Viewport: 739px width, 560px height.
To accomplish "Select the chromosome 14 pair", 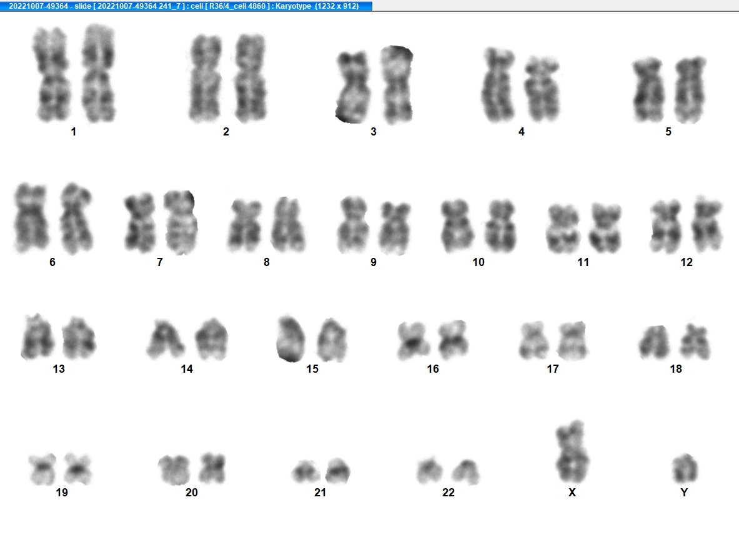I will (187, 339).
